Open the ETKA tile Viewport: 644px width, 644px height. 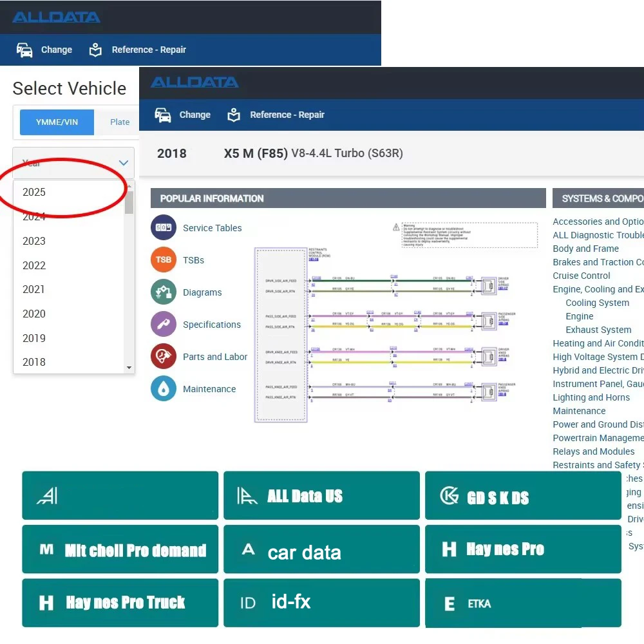[523, 603]
